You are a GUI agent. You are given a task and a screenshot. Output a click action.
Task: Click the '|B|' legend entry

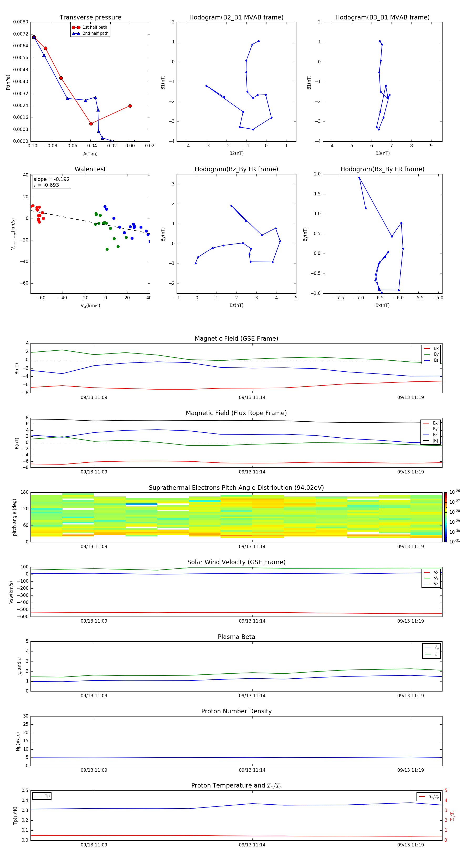(x=431, y=441)
